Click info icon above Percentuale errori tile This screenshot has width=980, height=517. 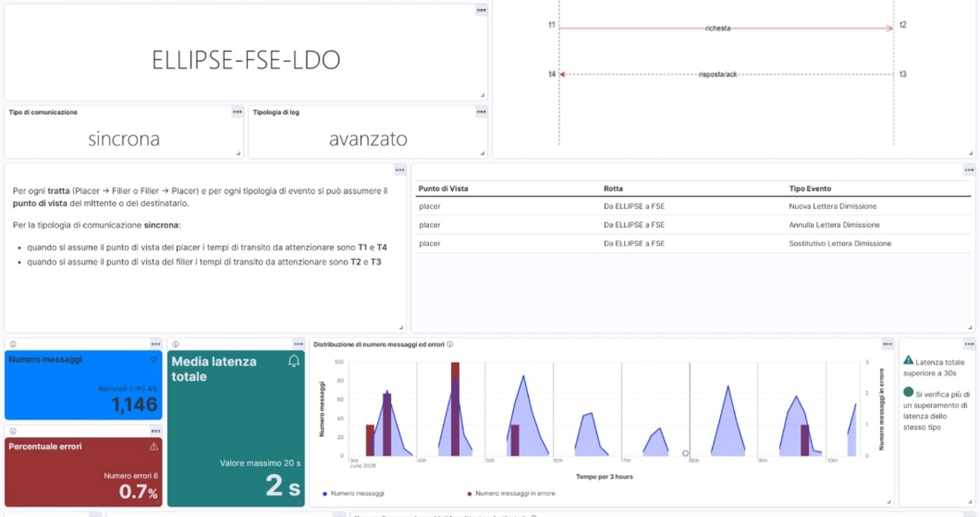pos(13,431)
